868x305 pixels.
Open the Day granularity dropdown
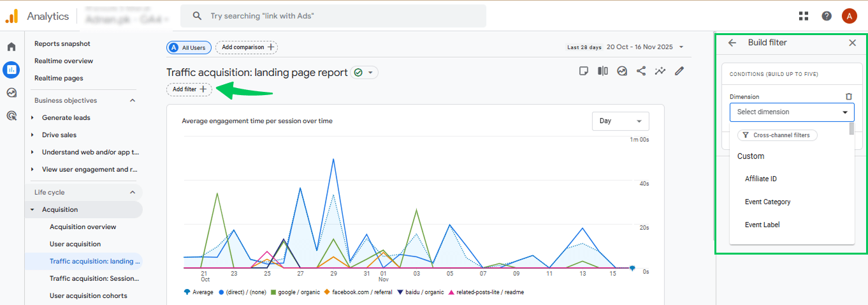620,121
